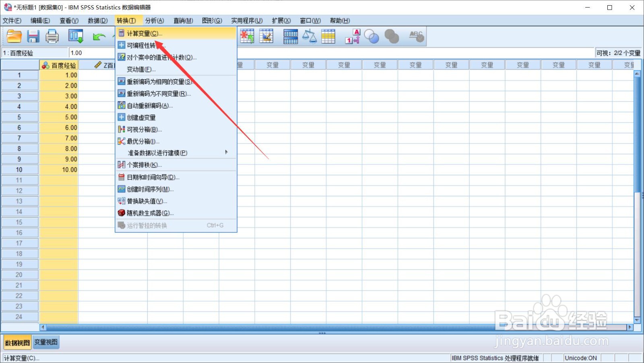Select 重新编码为相同的变量(S)
This screenshot has width=644, height=363.
(x=176, y=82)
